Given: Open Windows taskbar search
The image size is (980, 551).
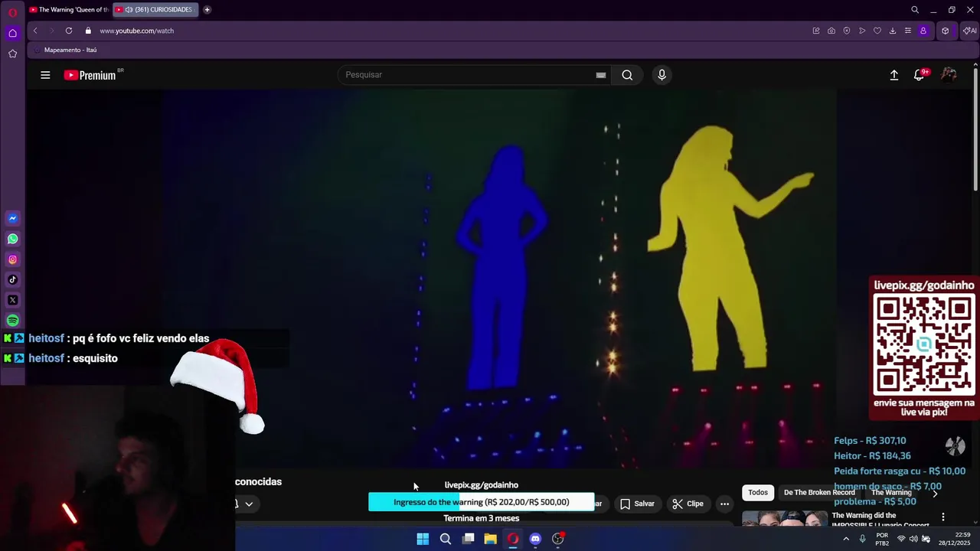Looking at the screenshot, I should pos(446,539).
